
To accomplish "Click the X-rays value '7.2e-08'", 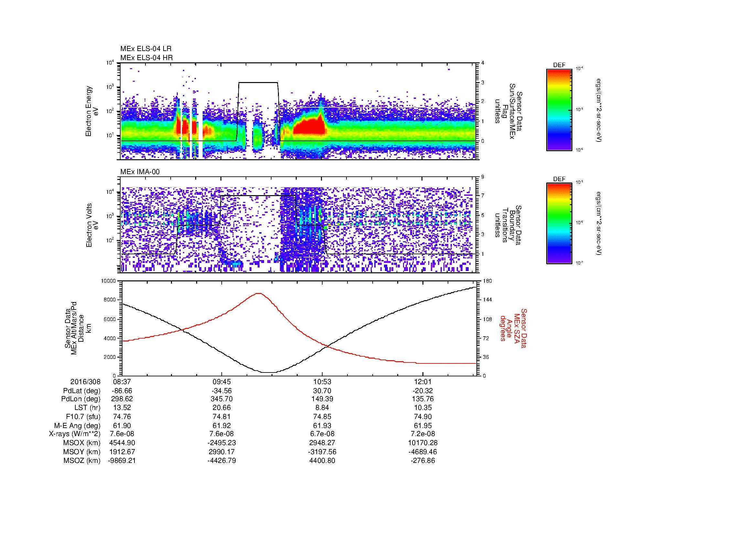I will (423, 434).
